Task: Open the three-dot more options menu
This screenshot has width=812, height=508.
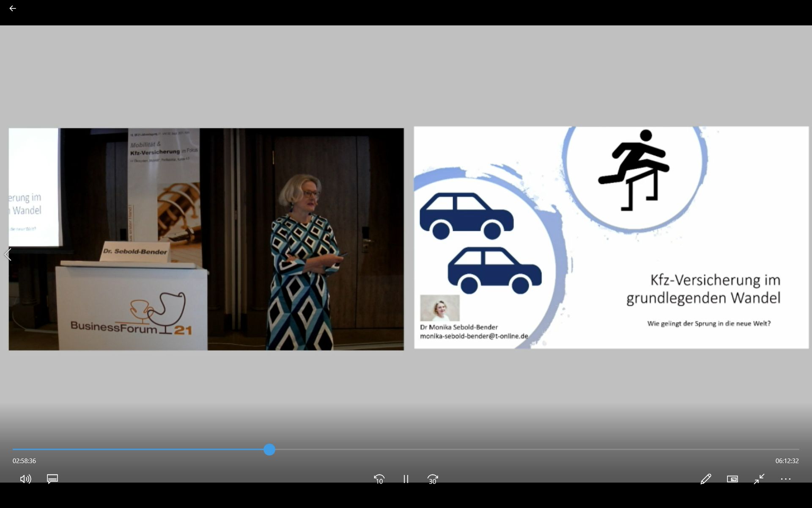Action: [785, 479]
